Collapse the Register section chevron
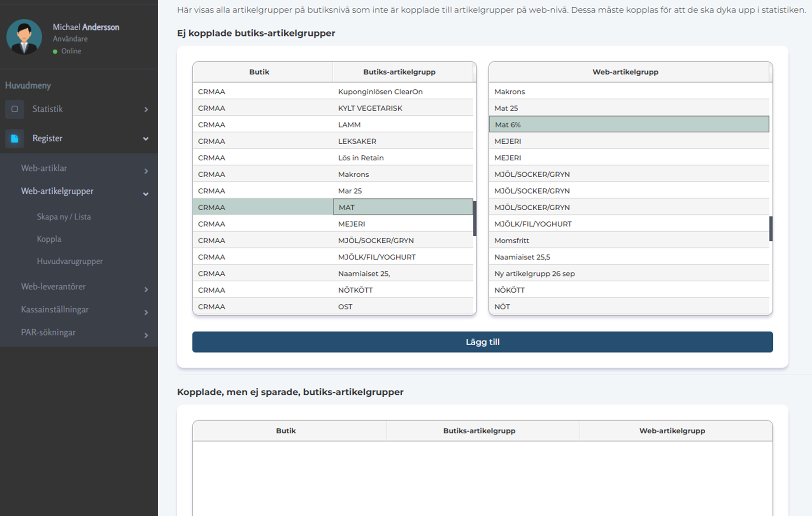This screenshot has height=516, width=812. pos(145,139)
